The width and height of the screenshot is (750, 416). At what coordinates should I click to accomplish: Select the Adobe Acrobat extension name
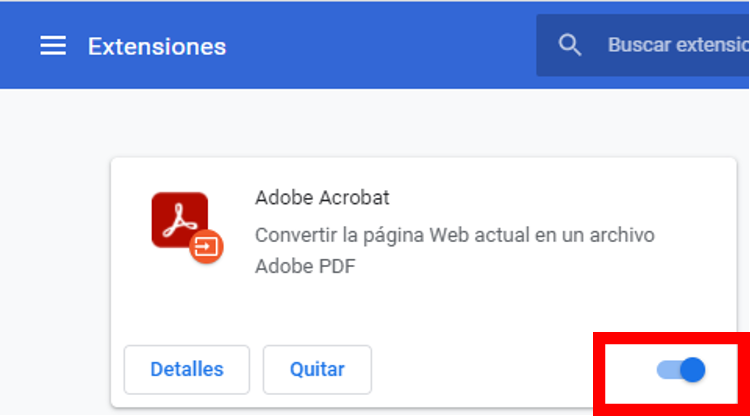[322, 197]
